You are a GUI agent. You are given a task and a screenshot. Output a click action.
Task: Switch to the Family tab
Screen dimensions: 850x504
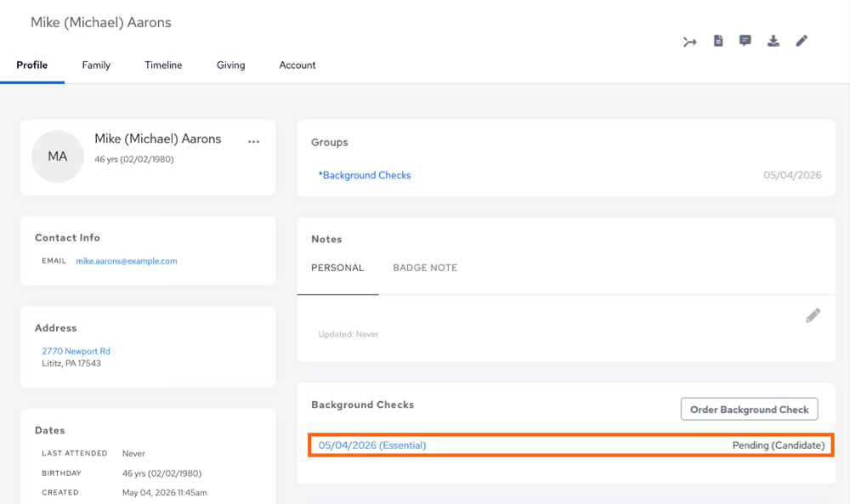coord(96,65)
